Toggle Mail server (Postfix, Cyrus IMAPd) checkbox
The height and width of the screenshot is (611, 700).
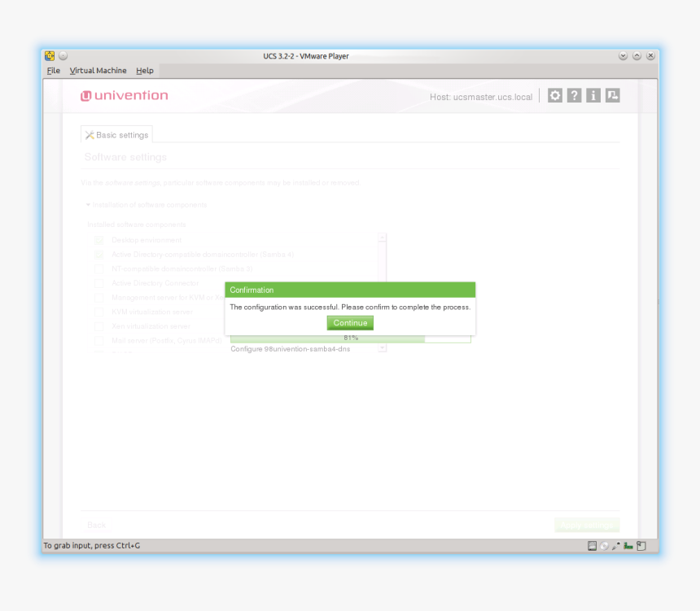[99, 341]
